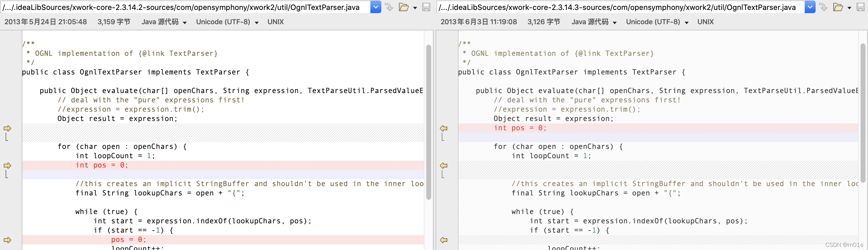The width and height of the screenshot is (868, 250).
Task: Click the right pane save disk icon
Action: tap(861, 7)
